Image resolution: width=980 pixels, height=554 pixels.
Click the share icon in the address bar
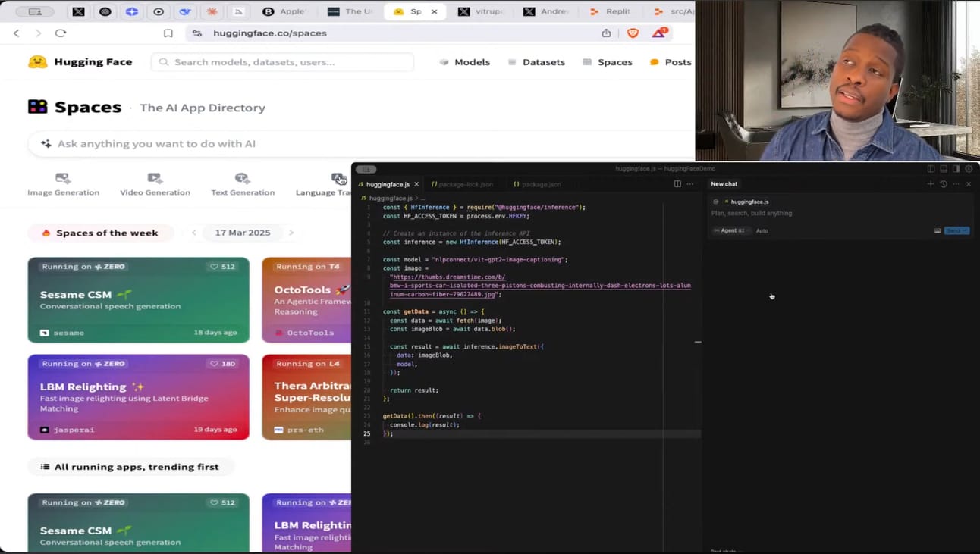tap(606, 33)
